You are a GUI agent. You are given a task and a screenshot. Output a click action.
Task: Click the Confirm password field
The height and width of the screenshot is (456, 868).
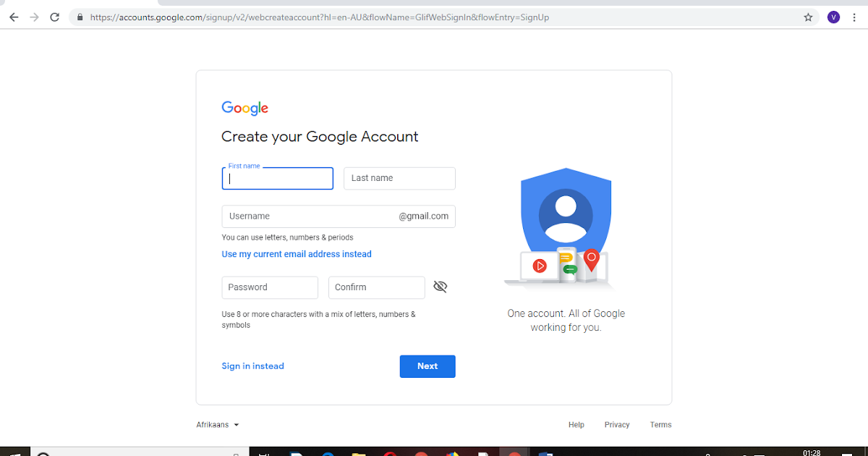(x=376, y=287)
